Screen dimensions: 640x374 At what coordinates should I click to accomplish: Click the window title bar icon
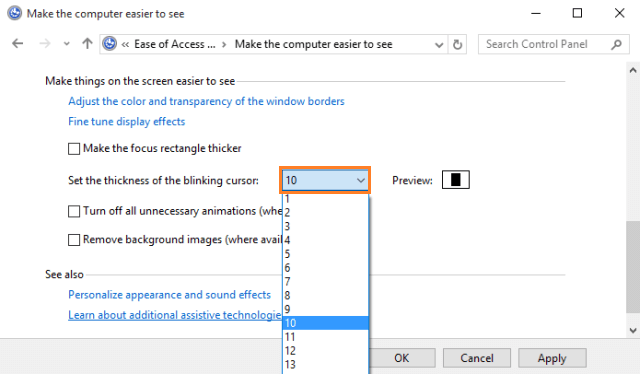click(x=15, y=13)
